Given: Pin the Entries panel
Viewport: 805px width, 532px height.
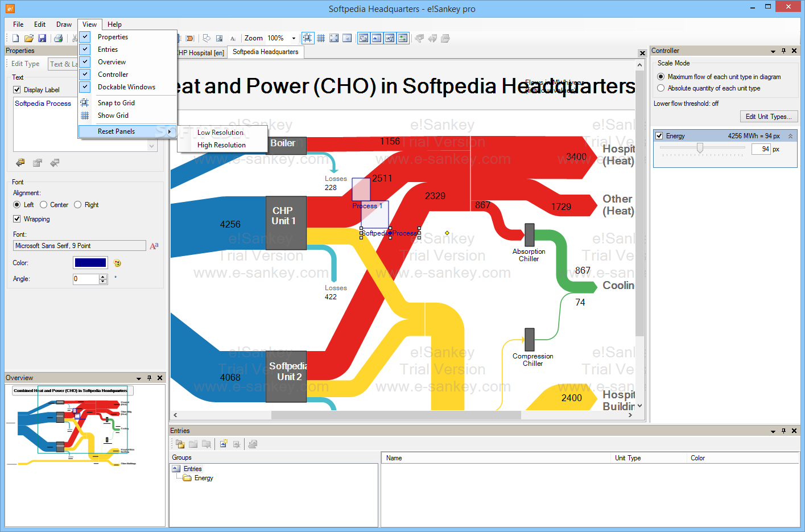Looking at the screenshot, I should click(783, 431).
